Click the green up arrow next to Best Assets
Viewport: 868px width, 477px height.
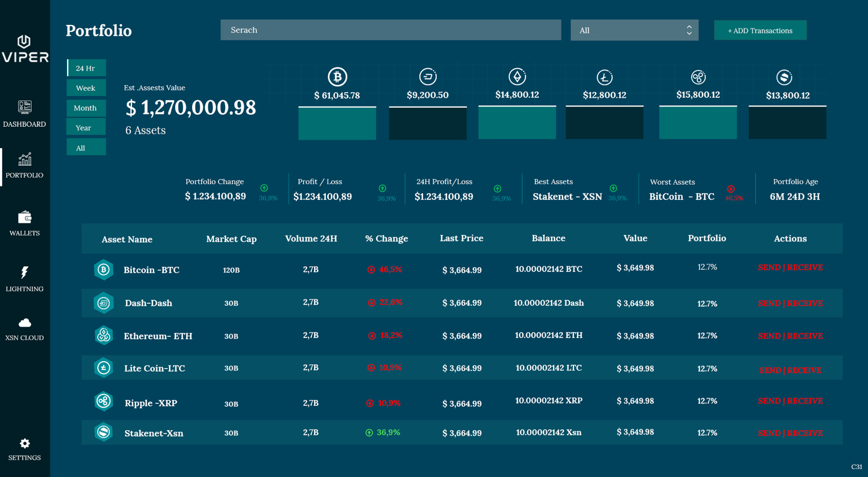(x=613, y=188)
